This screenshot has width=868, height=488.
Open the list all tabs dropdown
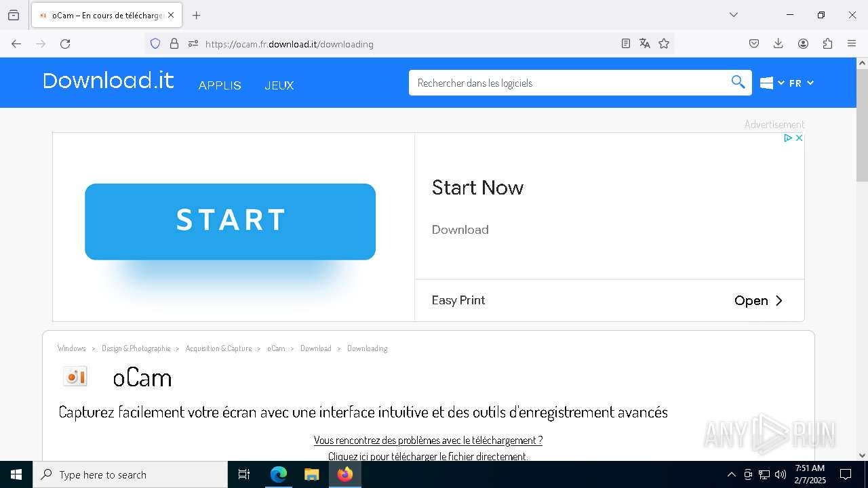click(x=734, y=15)
